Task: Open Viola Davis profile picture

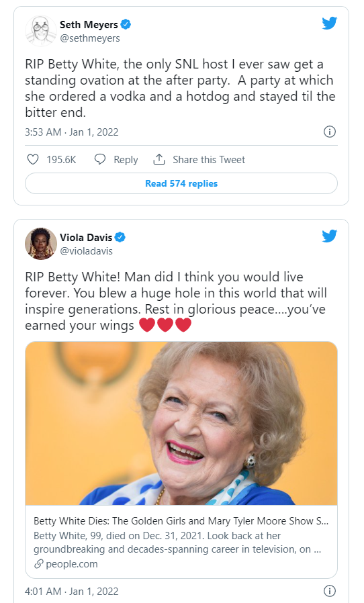Action: [41, 244]
